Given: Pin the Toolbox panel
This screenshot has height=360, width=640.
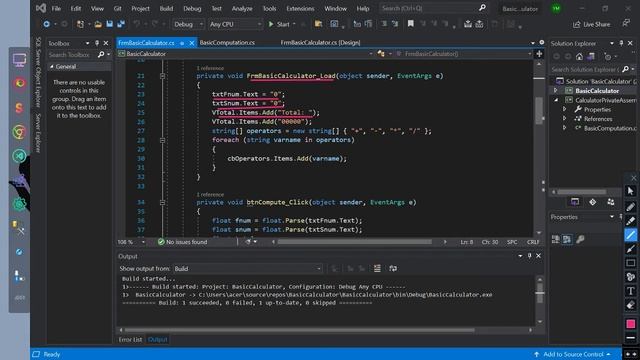Looking at the screenshot, I should [97, 43].
